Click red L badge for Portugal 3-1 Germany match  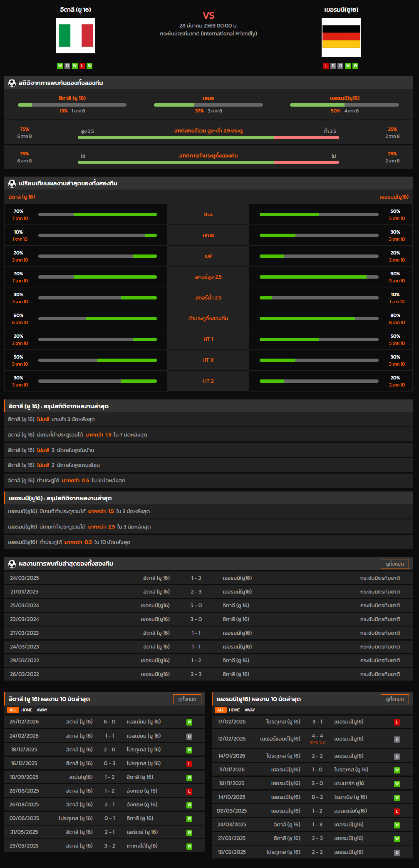[x=397, y=722]
